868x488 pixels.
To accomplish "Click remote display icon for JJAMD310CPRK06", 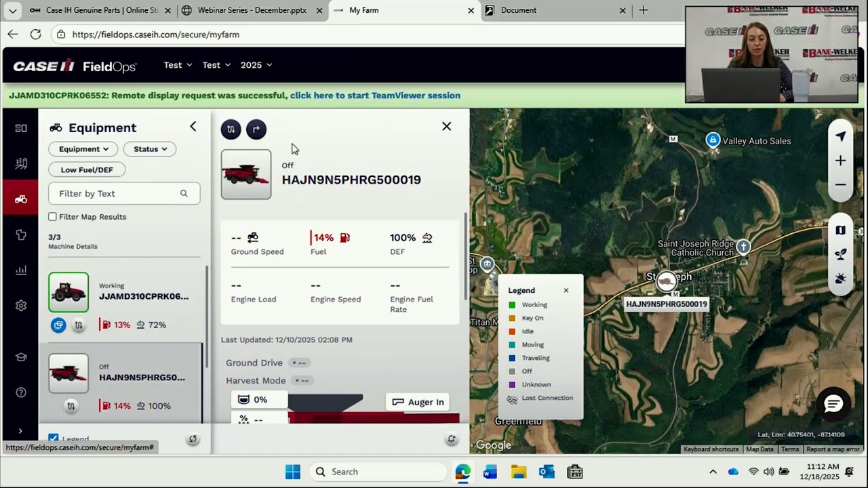I will (x=58, y=325).
